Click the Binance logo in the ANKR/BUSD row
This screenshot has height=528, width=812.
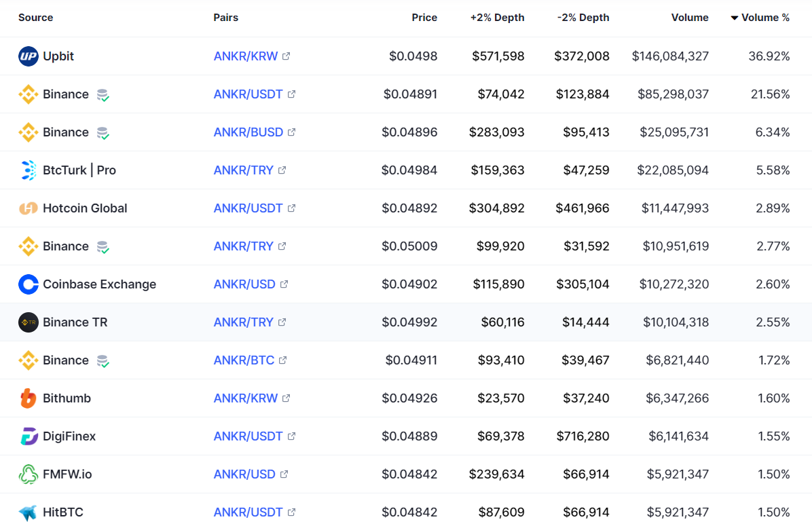28,132
